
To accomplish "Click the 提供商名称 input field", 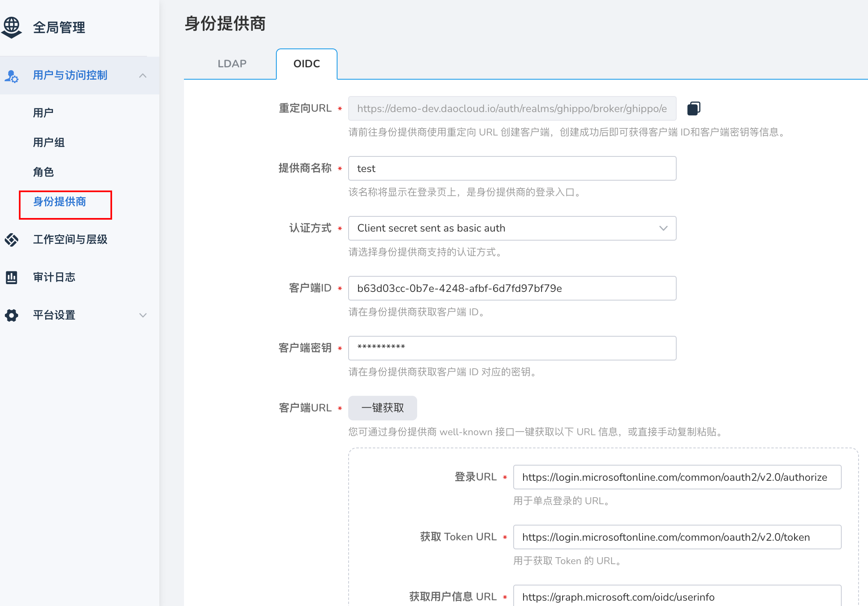I will click(512, 168).
